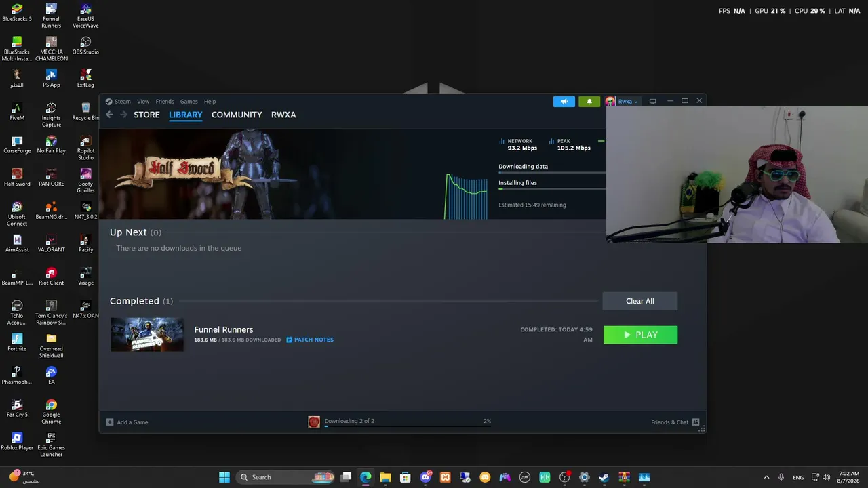Open the Phasmophobia desktop icon

[x=17, y=376]
